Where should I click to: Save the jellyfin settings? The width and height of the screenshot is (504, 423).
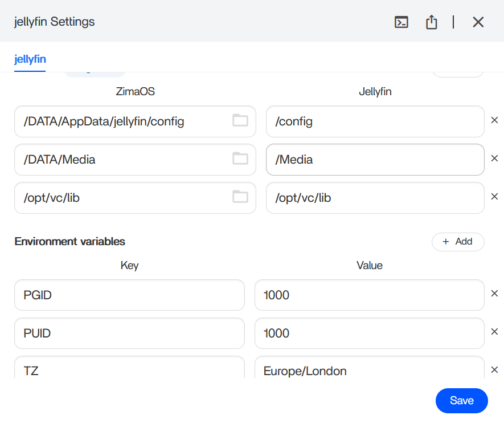pyautogui.click(x=461, y=401)
